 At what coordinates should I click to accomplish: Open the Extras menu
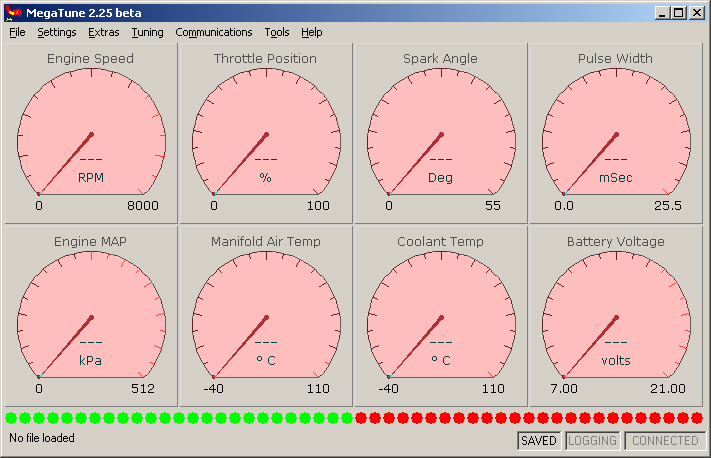point(103,32)
